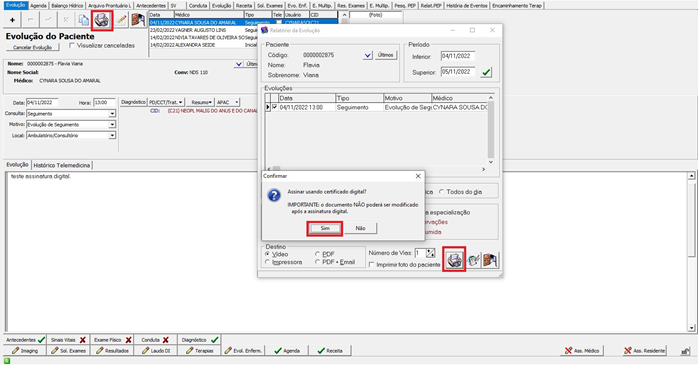Open the Resultados pencil button

[x=113, y=351]
